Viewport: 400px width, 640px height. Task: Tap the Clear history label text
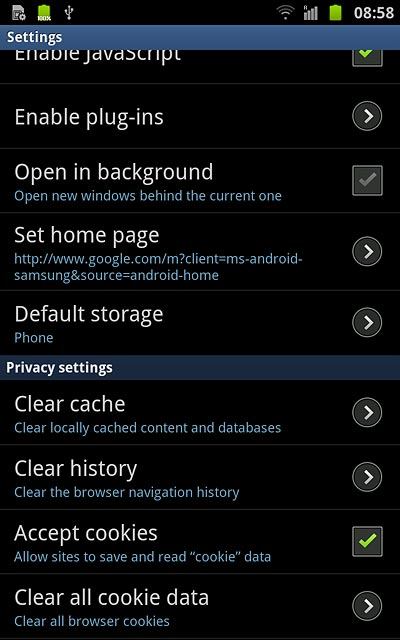point(76,469)
